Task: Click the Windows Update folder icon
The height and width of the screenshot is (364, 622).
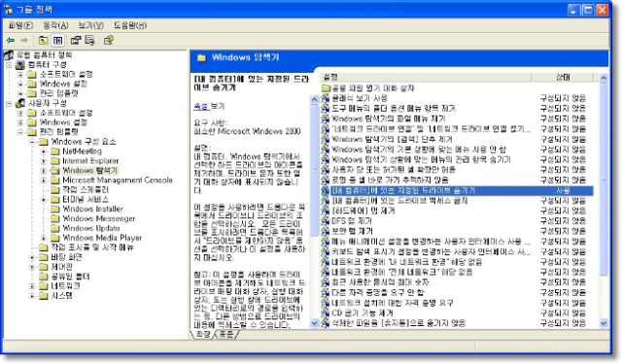Action: tap(55, 228)
